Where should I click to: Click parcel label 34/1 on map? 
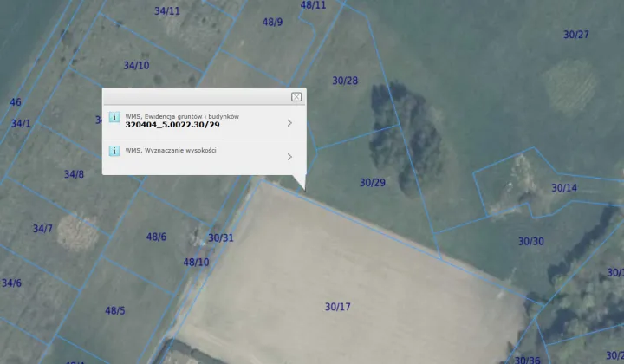pos(21,123)
